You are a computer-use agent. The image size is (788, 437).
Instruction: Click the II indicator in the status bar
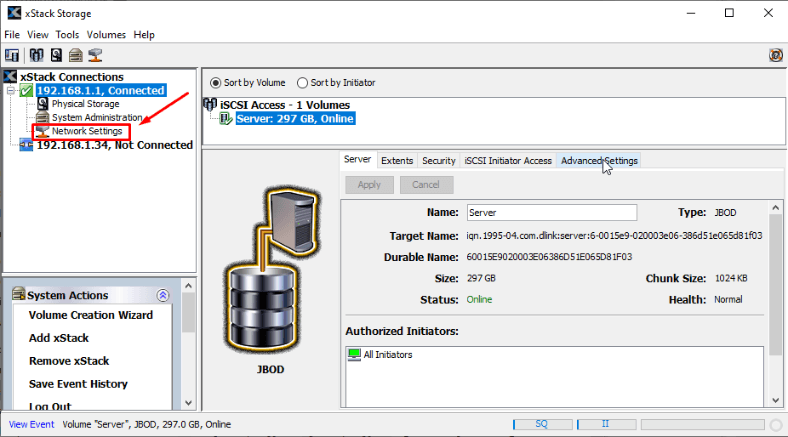[x=605, y=424]
